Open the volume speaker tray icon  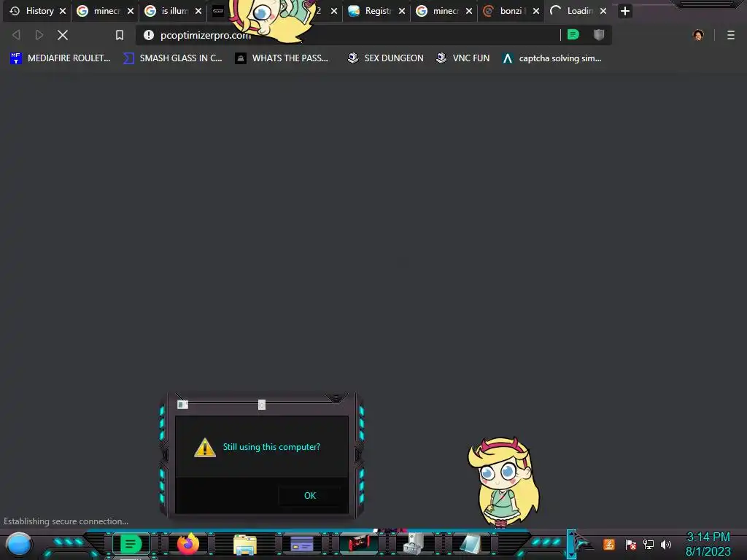[665, 544]
